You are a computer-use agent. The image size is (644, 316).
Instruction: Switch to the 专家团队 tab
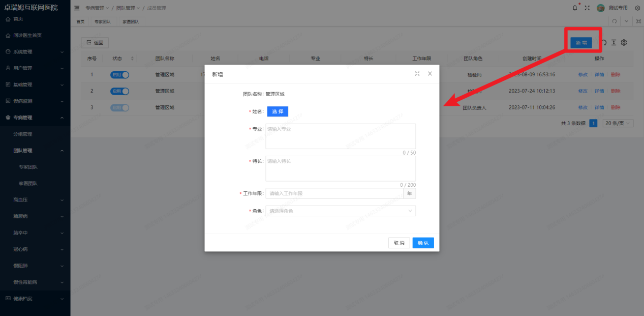tap(102, 22)
